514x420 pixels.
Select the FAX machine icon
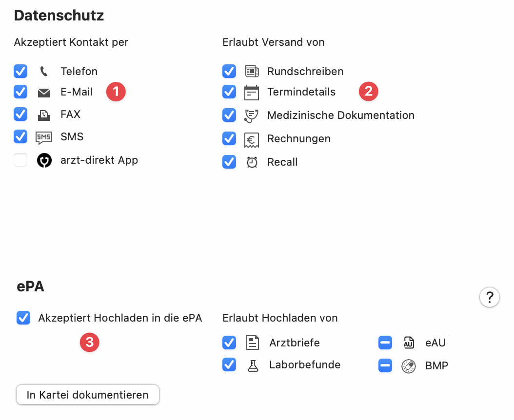click(43, 114)
